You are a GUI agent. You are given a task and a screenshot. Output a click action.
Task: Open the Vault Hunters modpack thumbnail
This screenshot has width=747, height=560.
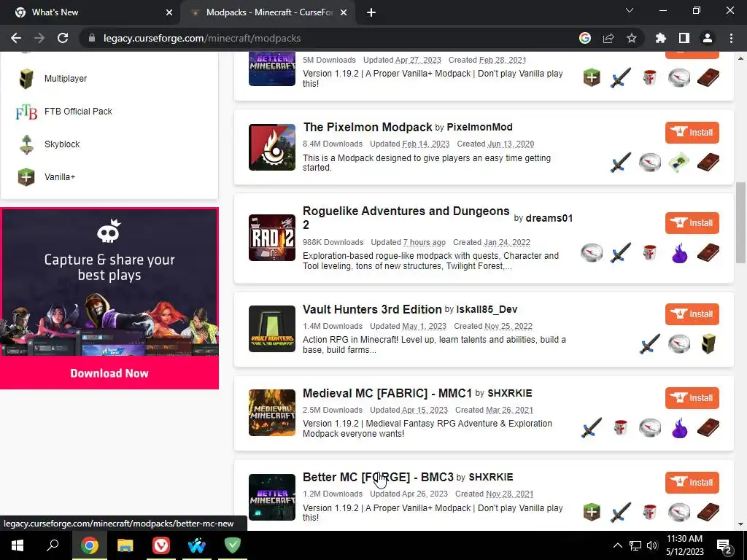click(272, 329)
